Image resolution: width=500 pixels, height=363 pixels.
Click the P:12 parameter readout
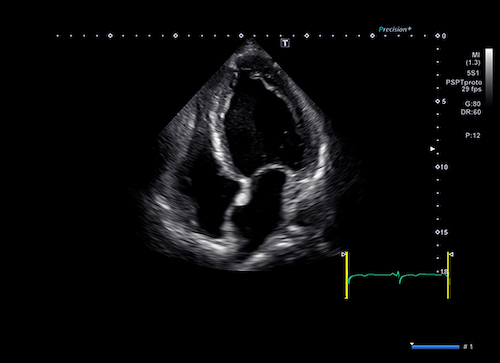473,135
